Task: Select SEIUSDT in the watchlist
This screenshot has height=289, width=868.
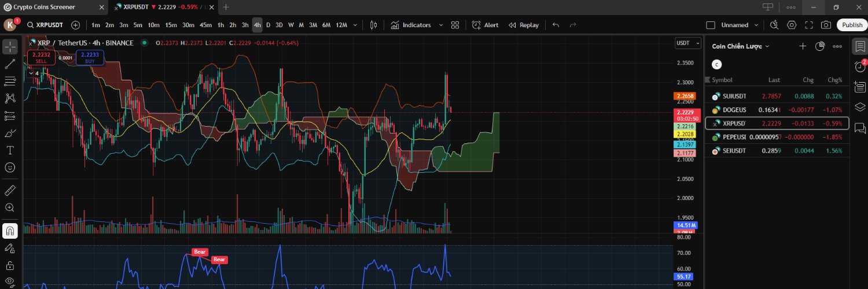Action: tap(777, 151)
